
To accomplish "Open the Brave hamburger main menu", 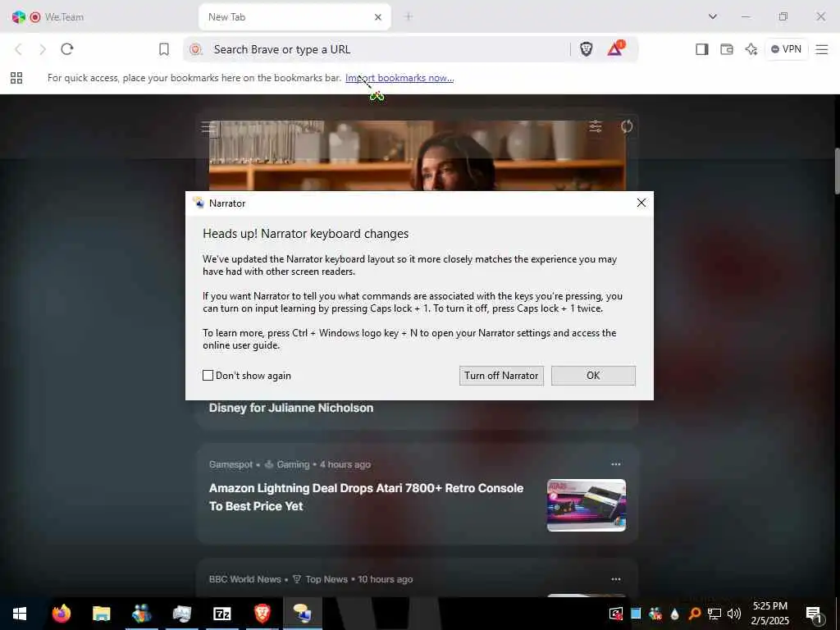I will click(x=822, y=49).
